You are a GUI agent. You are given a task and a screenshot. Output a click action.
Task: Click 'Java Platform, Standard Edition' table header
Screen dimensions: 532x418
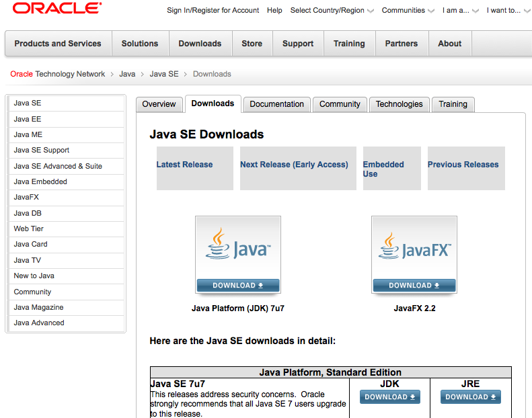330,372
